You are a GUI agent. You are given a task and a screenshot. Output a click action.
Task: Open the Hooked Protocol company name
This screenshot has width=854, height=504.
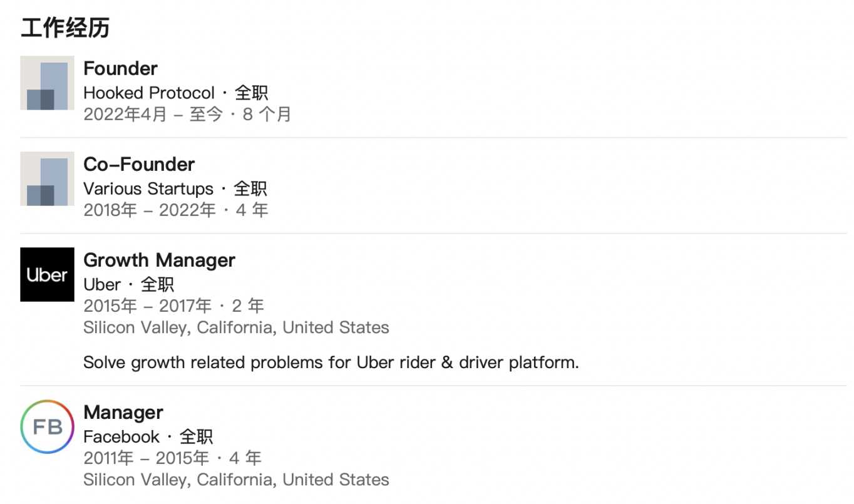point(149,93)
